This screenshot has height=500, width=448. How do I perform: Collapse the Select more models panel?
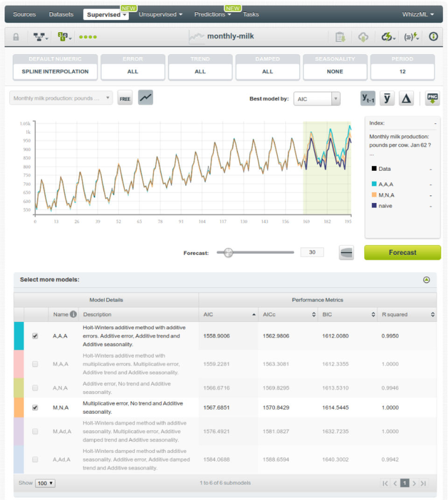(x=427, y=280)
